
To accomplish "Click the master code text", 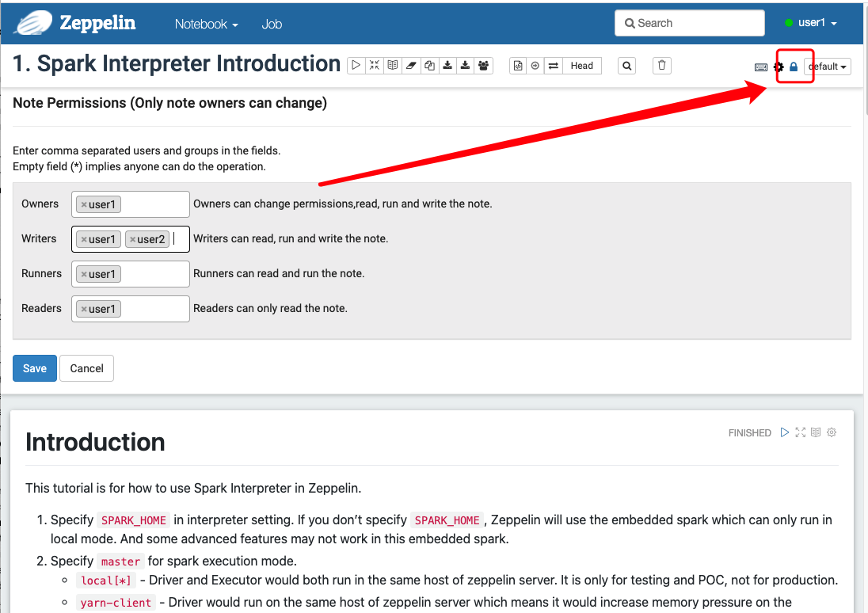I will (120, 562).
